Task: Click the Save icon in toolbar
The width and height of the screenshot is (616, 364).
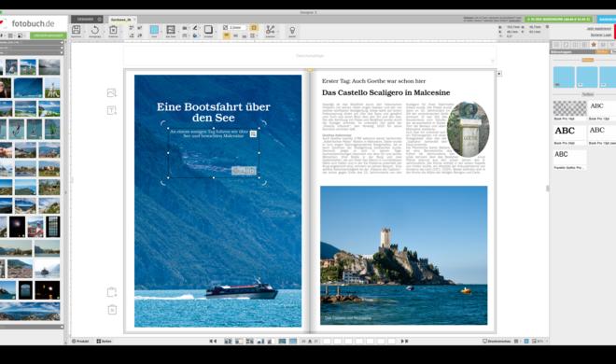Action: pos(77,30)
